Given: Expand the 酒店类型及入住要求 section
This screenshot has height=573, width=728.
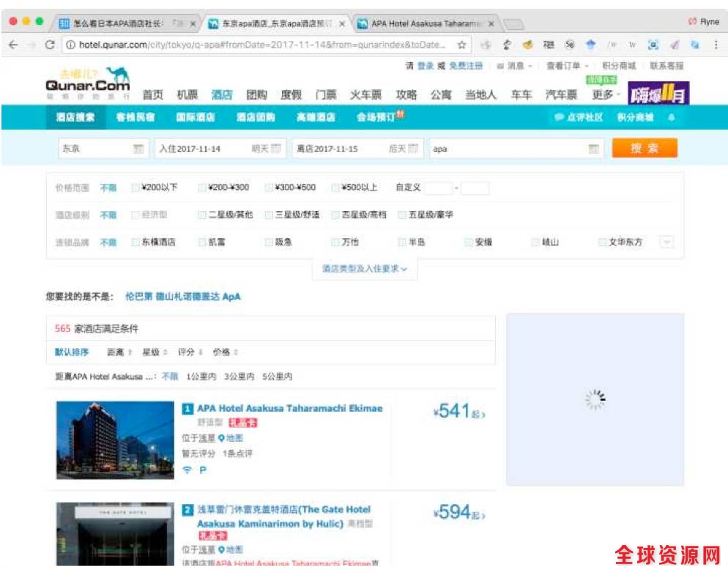Looking at the screenshot, I should click(x=365, y=269).
